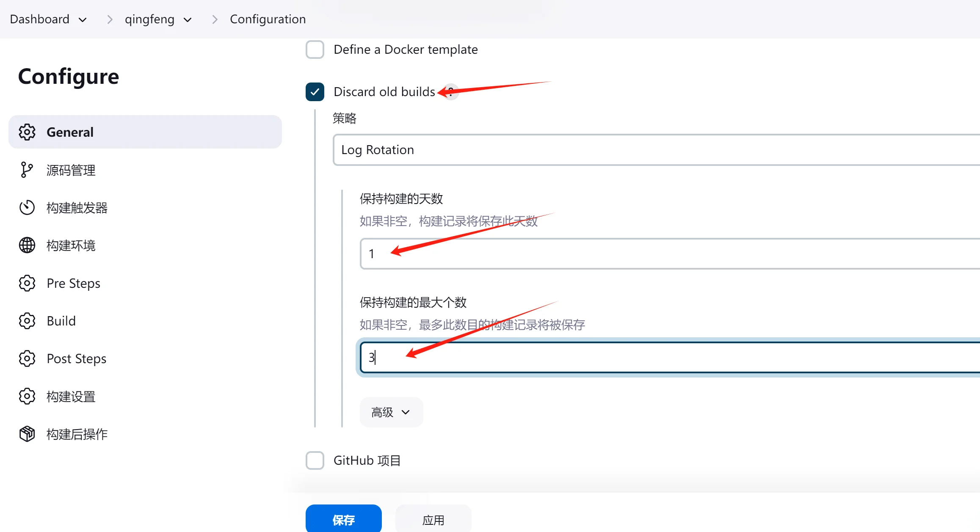Expand the 高级 advanced options
980x532 pixels.
point(391,412)
